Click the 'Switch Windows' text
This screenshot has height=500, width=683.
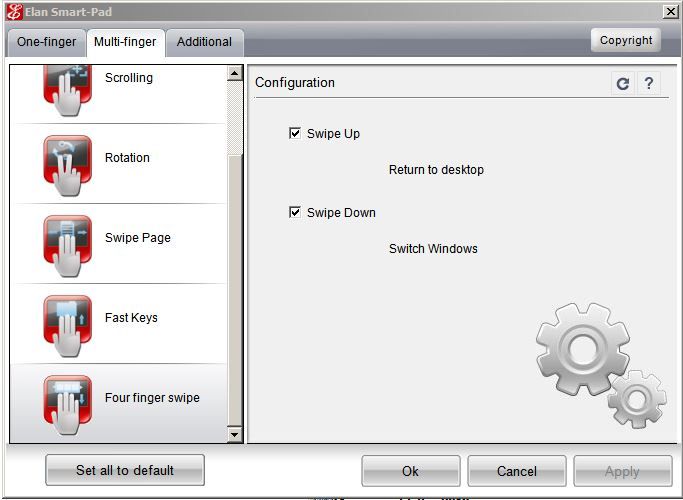[433, 249]
